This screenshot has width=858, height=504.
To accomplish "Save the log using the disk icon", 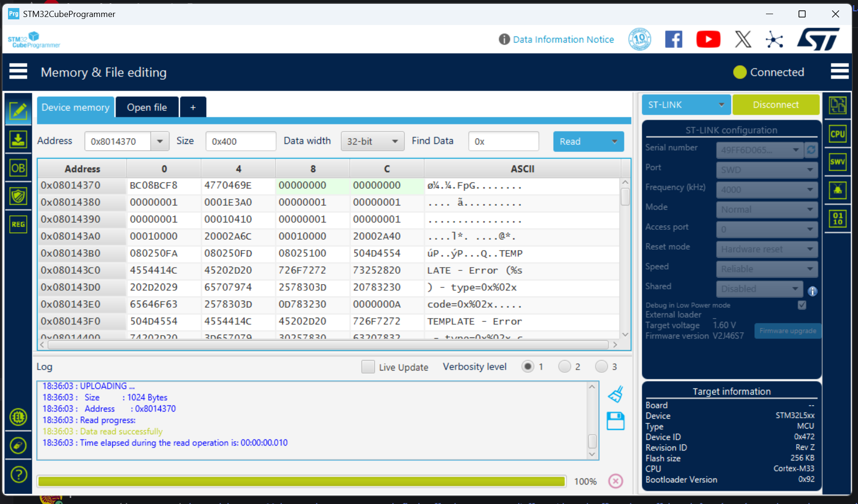I will [616, 421].
